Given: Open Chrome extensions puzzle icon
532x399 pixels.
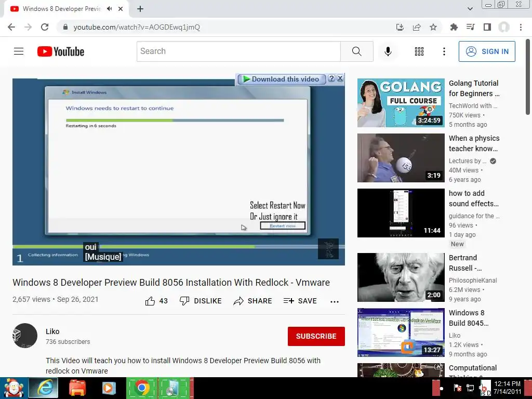Looking at the screenshot, I should coord(454,27).
